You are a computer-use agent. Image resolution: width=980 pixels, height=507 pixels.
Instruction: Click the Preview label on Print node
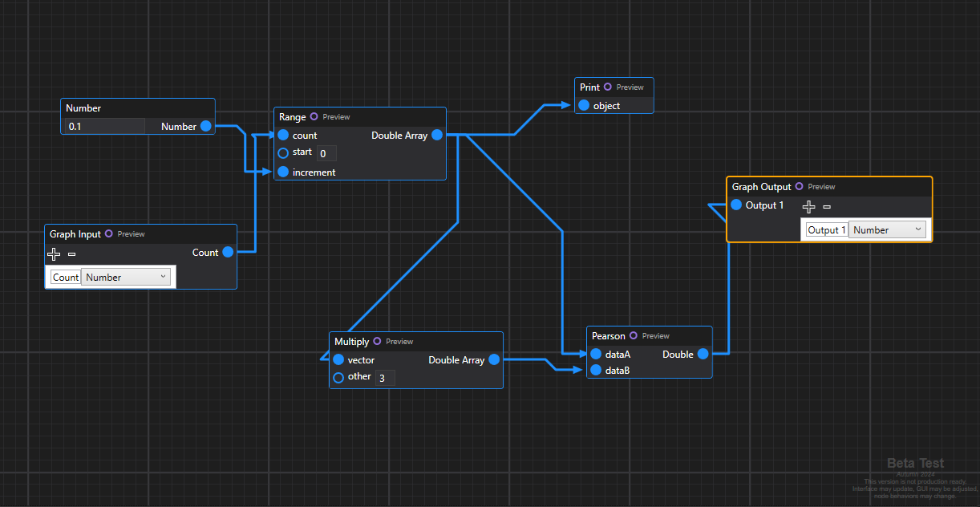[630, 87]
